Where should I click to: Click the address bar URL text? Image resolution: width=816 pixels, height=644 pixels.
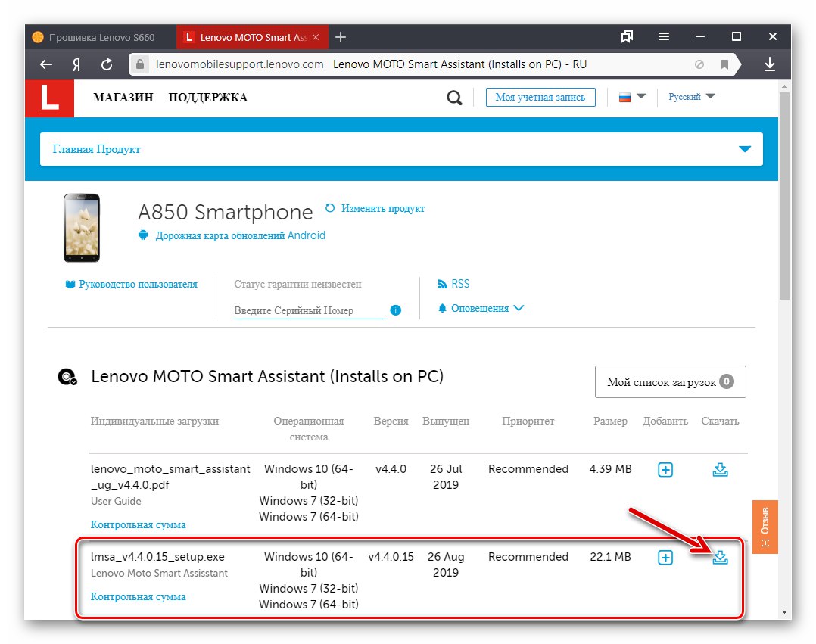tap(239, 64)
